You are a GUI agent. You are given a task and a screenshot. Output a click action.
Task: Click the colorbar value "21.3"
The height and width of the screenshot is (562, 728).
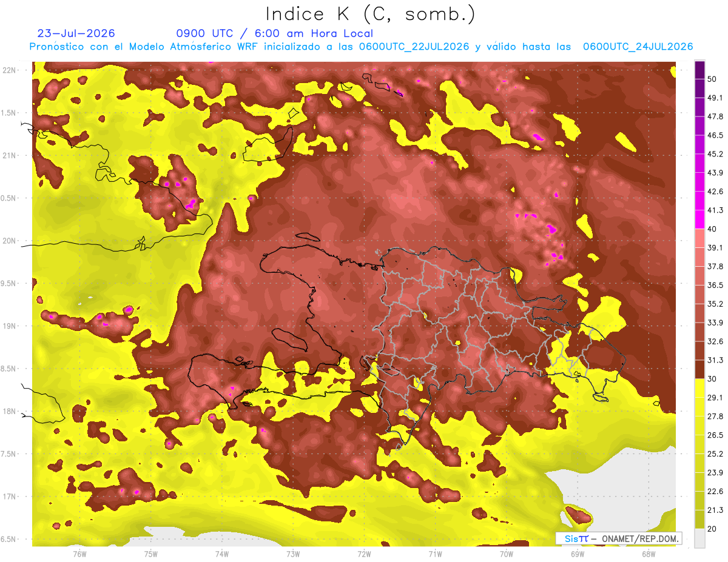pos(716,510)
